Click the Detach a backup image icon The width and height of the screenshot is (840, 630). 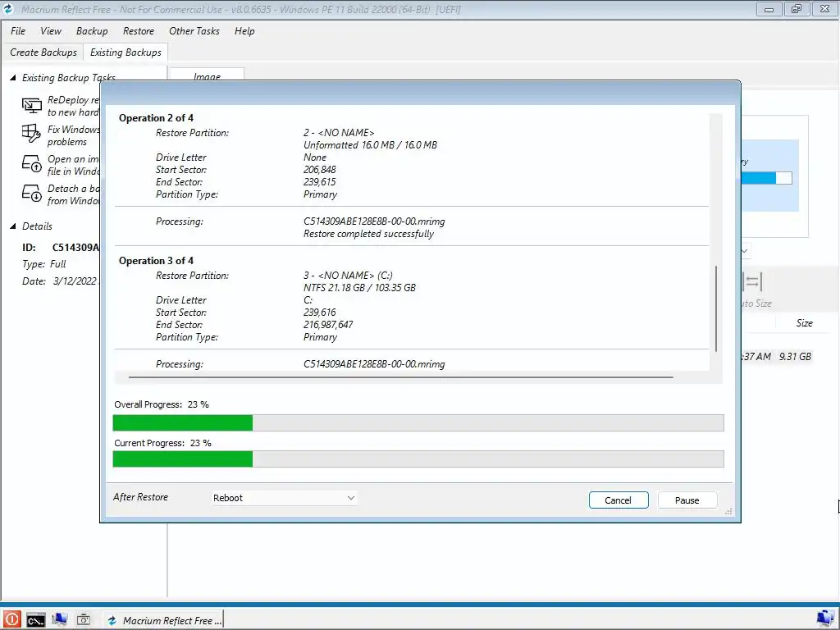point(32,193)
